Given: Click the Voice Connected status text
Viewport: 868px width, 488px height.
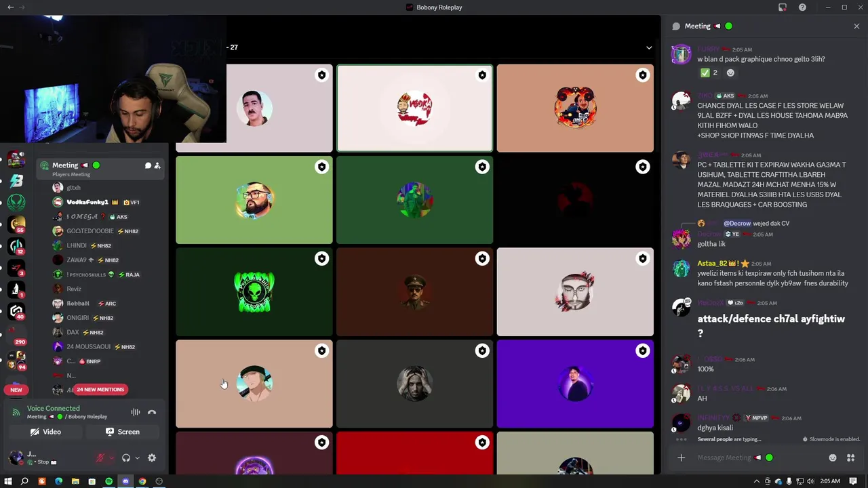Looking at the screenshot, I should [x=53, y=408].
